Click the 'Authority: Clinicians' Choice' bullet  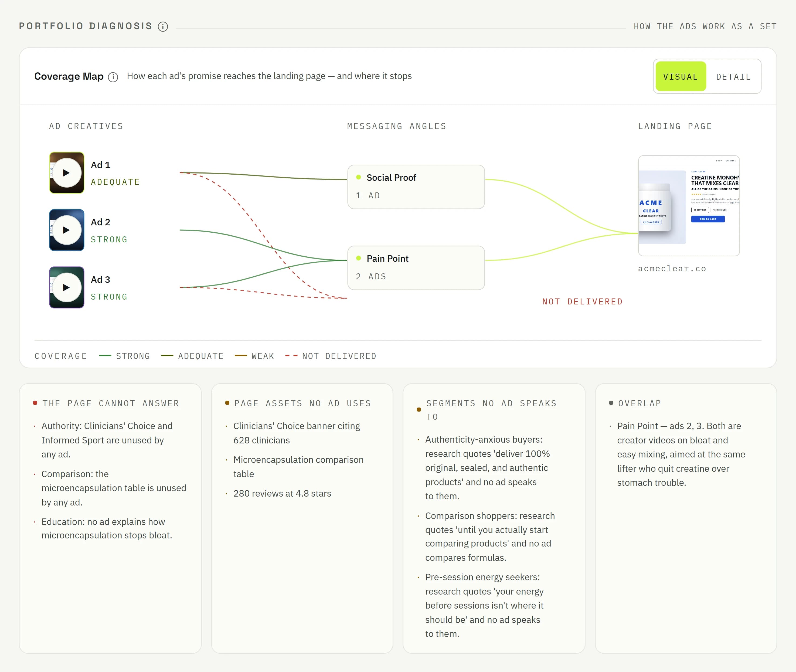coord(107,440)
